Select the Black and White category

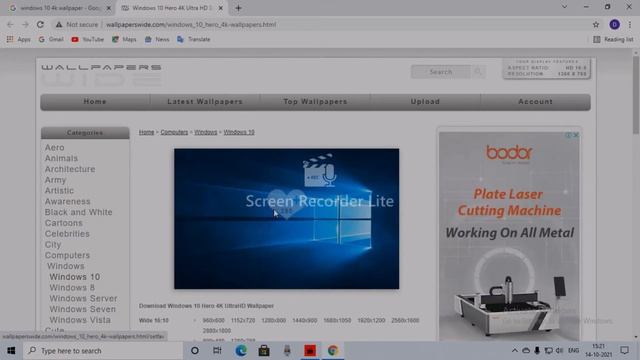pyautogui.click(x=78, y=212)
